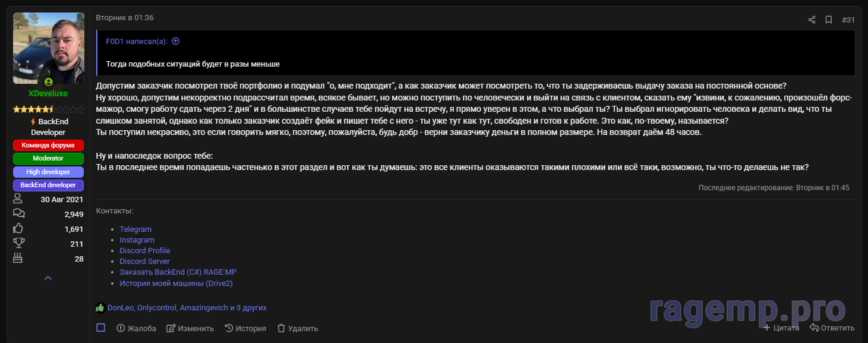This screenshot has height=343, width=868.
Task: Delete the post using Удалить
Action: coord(298,328)
